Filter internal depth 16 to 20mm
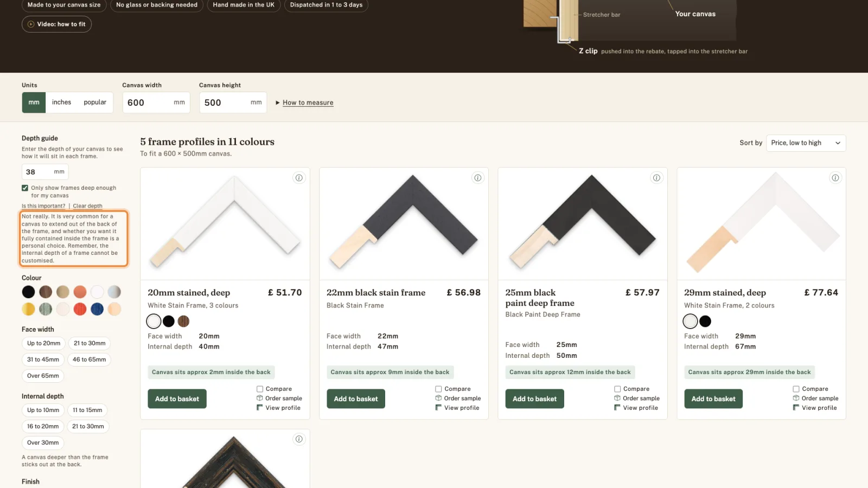Screen dimensions: 868x488 [43, 427]
